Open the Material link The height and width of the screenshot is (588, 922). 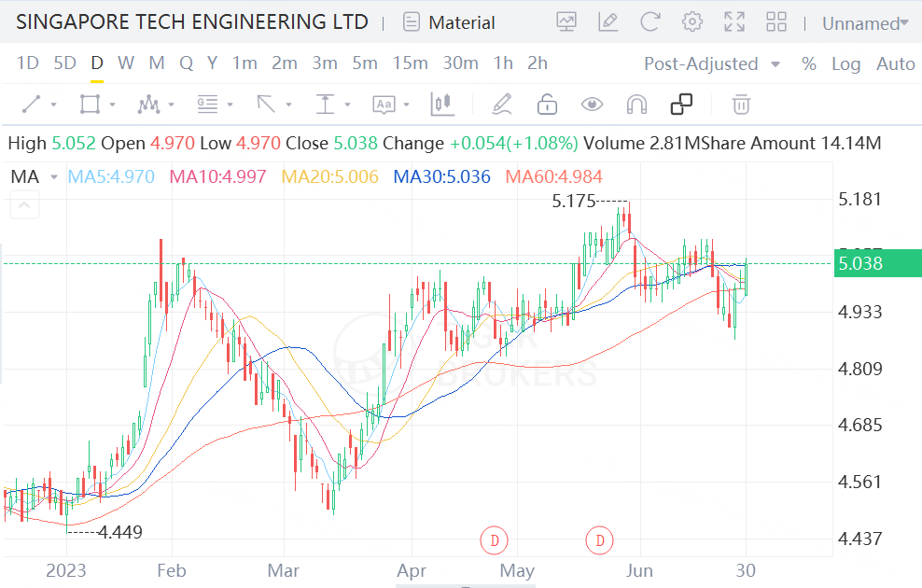click(x=451, y=22)
